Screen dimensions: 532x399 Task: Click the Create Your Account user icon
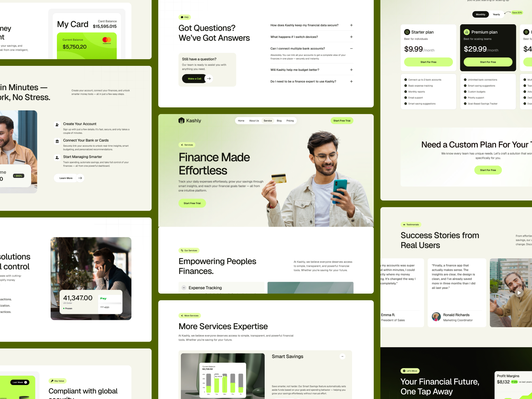(57, 125)
